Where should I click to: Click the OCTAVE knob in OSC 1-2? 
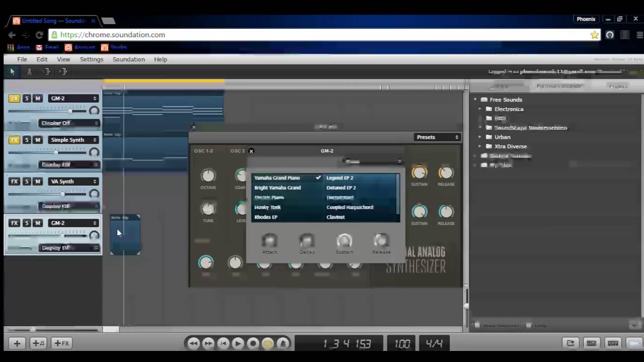[x=208, y=175]
